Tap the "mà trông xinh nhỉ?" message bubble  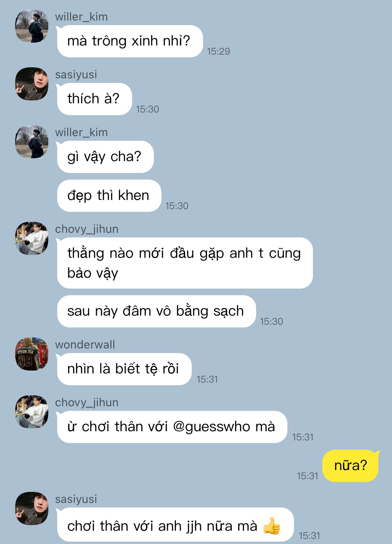tap(129, 41)
